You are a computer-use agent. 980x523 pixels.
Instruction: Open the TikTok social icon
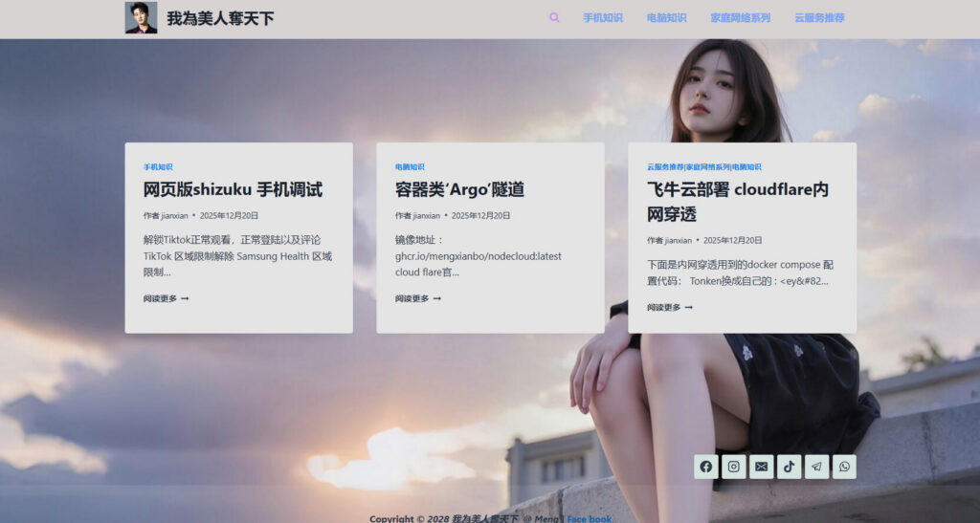[x=789, y=467]
